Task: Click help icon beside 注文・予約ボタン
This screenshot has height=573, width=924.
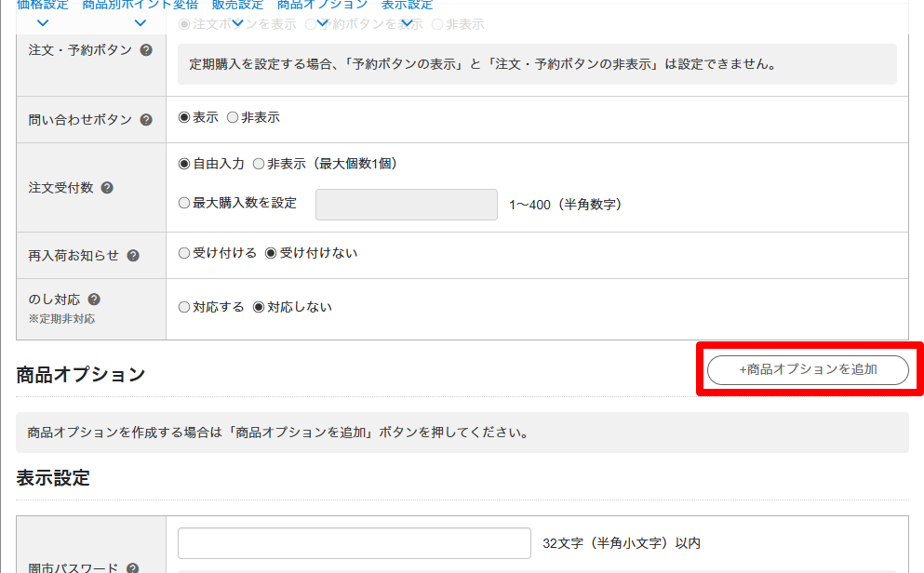Action: (146, 50)
